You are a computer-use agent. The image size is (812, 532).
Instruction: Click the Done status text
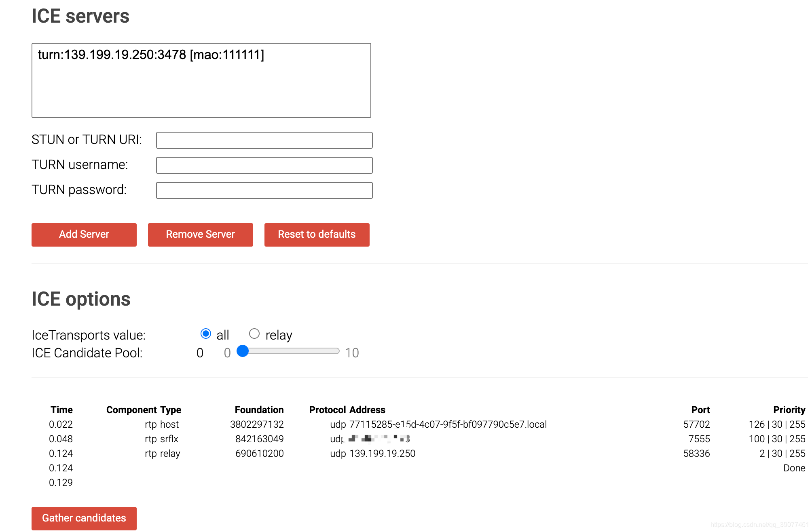tap(794, 468)
